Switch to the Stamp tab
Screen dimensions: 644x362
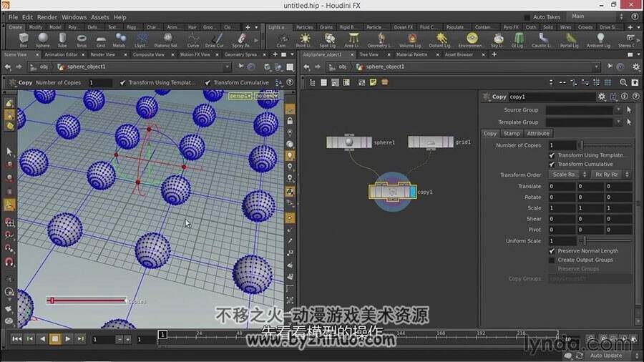tap(512, 133)
